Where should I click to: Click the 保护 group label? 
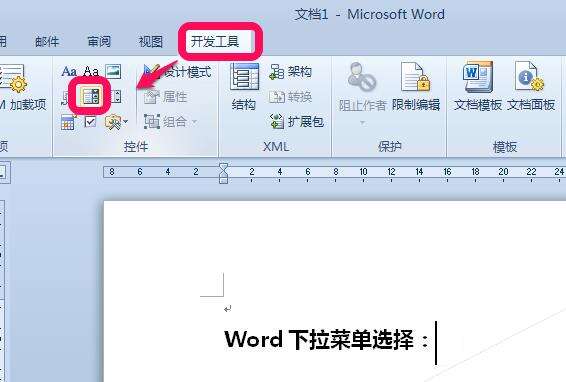tap(390, 147)
